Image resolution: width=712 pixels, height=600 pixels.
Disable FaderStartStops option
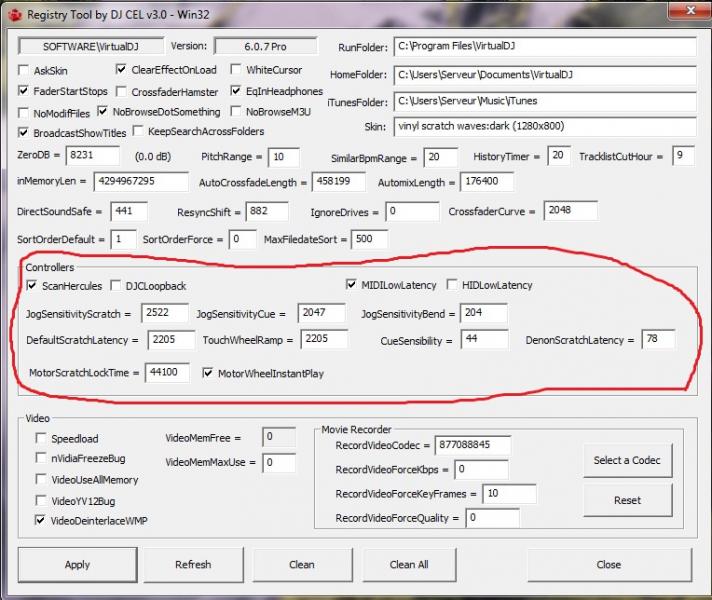pos(23,90)
